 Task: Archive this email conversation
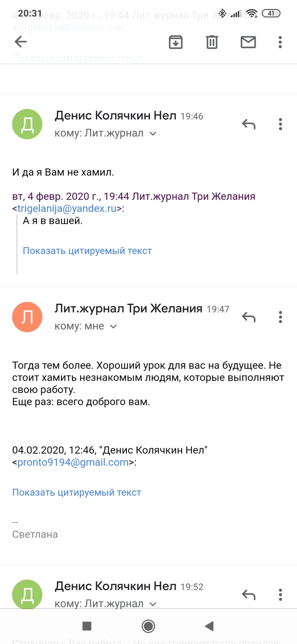(176, 42)
